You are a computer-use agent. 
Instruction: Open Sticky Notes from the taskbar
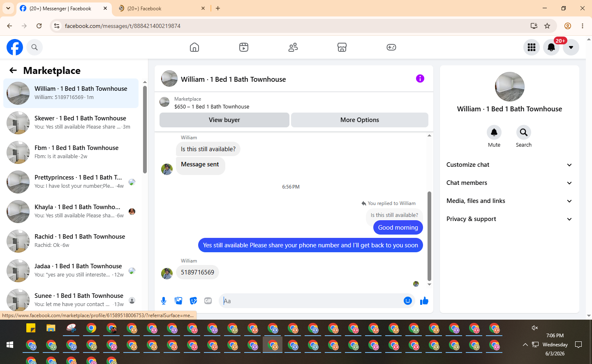[x=31, y=328]
